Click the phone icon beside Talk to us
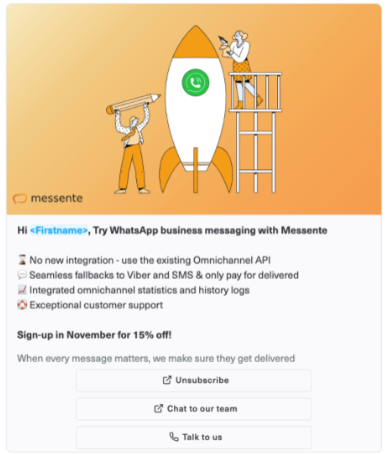The width and height of the screenshot is (388, 455). [174, 437]
